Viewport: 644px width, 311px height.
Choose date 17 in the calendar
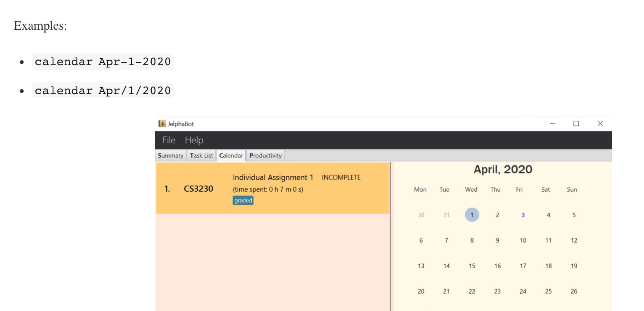click(x=523, y=266)
